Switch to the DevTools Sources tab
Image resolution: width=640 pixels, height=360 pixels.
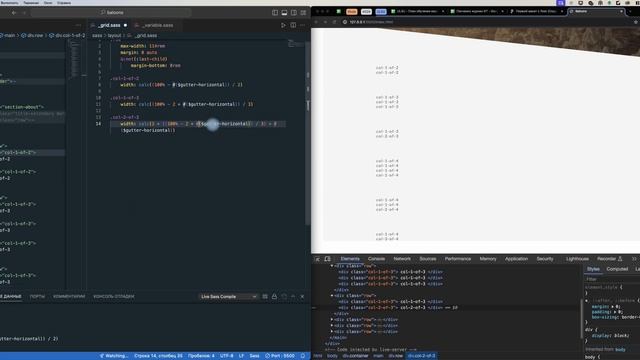tap(428, 259)
